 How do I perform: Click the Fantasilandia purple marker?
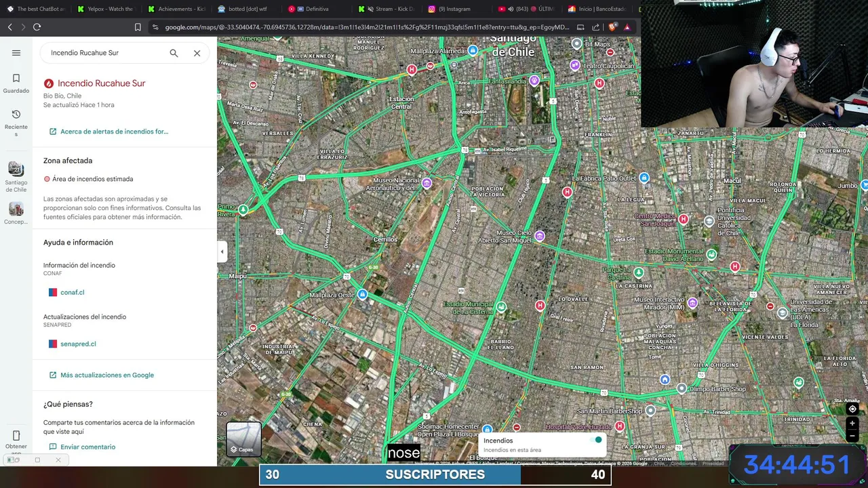point(534,81)
